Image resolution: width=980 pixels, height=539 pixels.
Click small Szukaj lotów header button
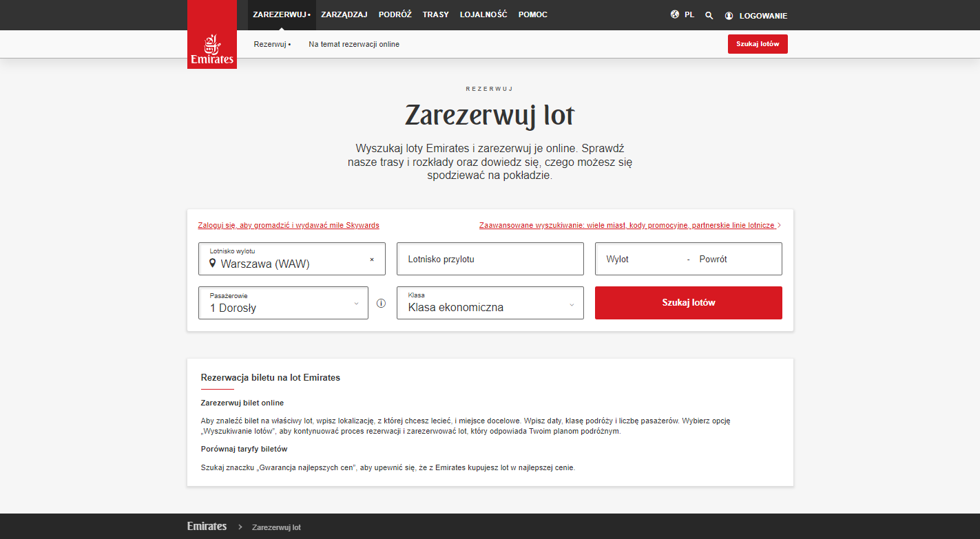758,44
